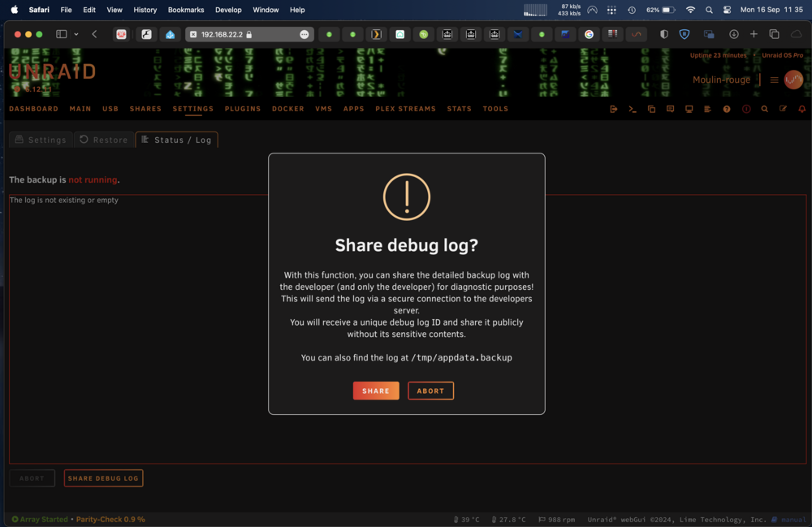Image resolution: width=812 pixels, height=527 pixels.
Task: Open the Unraid search magnifier icon
Action: 764,110
